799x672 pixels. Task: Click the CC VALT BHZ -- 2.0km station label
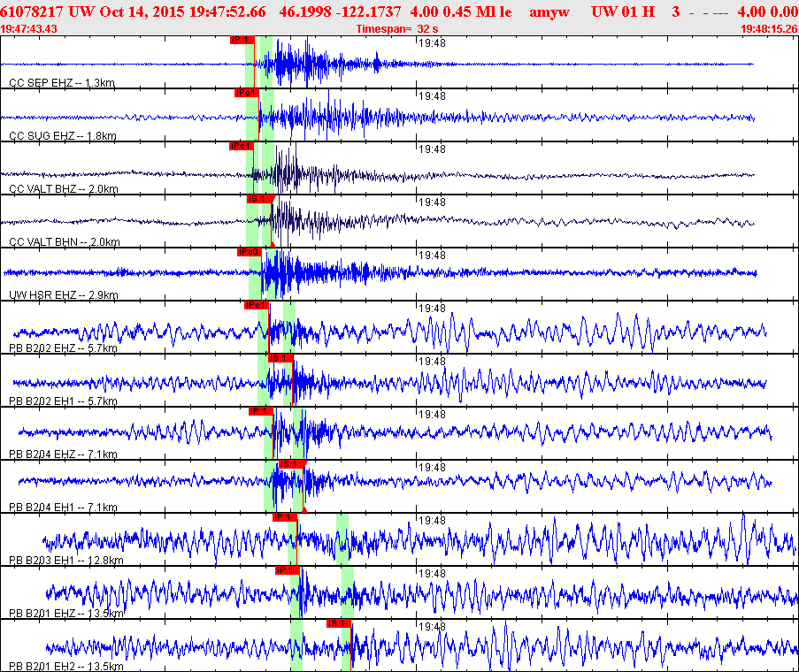pos(64,189)
